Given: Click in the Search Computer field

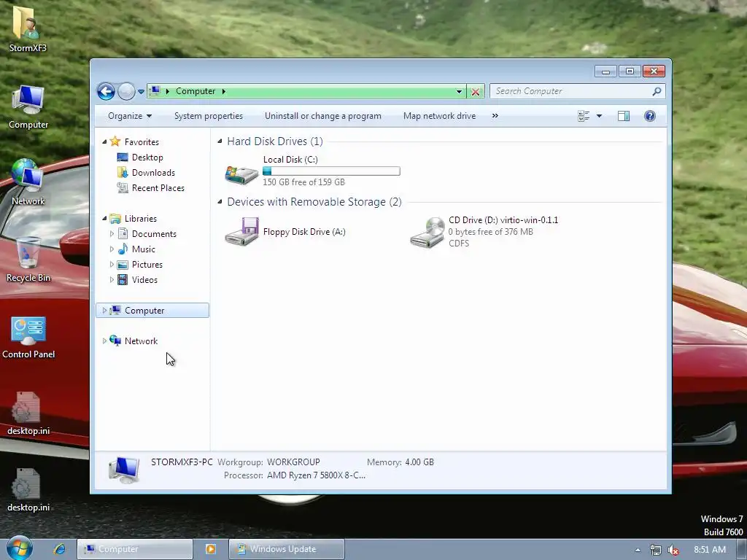Looking at the screenshot, I should [x=576, y=91].
